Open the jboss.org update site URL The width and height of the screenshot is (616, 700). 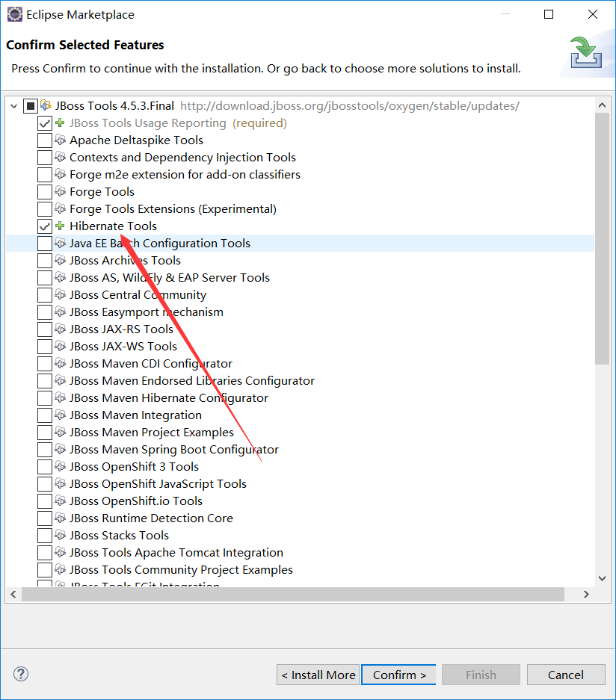pyautogui.click(x=350, y=106)
